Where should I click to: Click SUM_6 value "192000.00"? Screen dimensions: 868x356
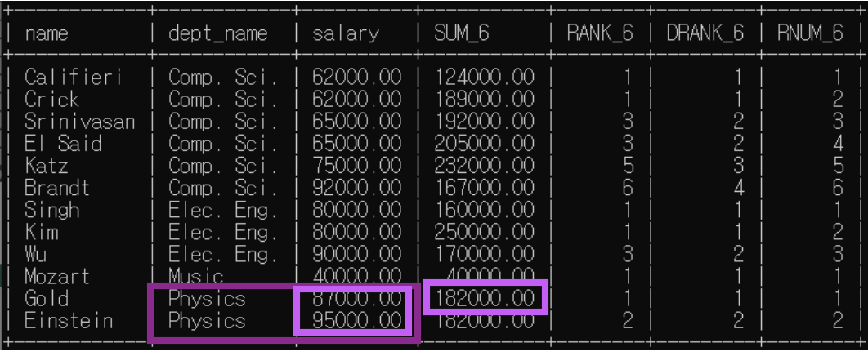(x=485, y=122)
